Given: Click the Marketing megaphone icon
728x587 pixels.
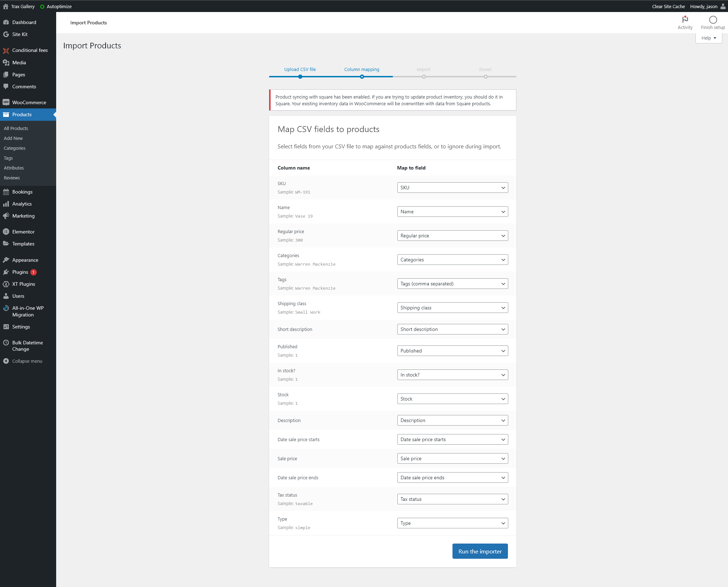Looking at the screenshot, I should coord(6,216).
